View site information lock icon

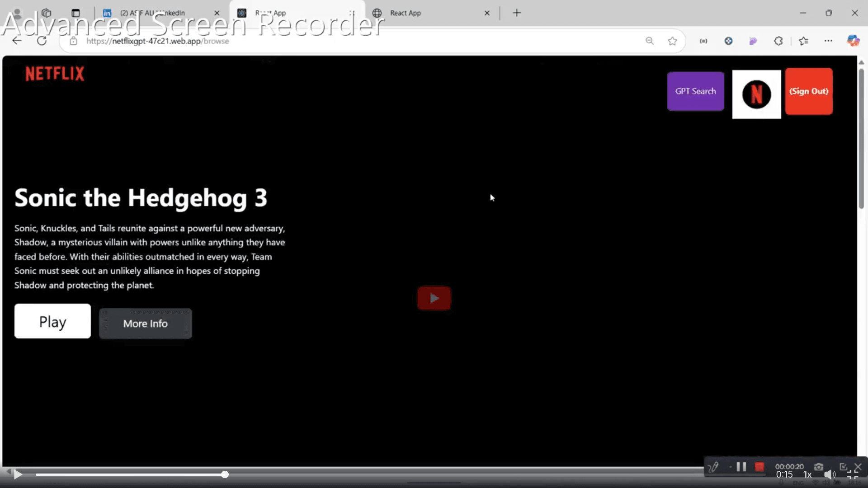[x=73, y=41]
